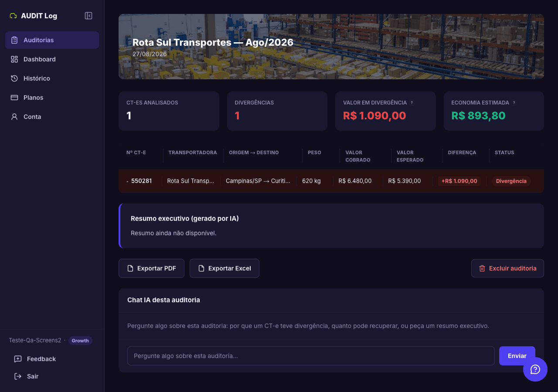
Task: Click the Auditorias clipboard icon
Action: coord(14,40)
